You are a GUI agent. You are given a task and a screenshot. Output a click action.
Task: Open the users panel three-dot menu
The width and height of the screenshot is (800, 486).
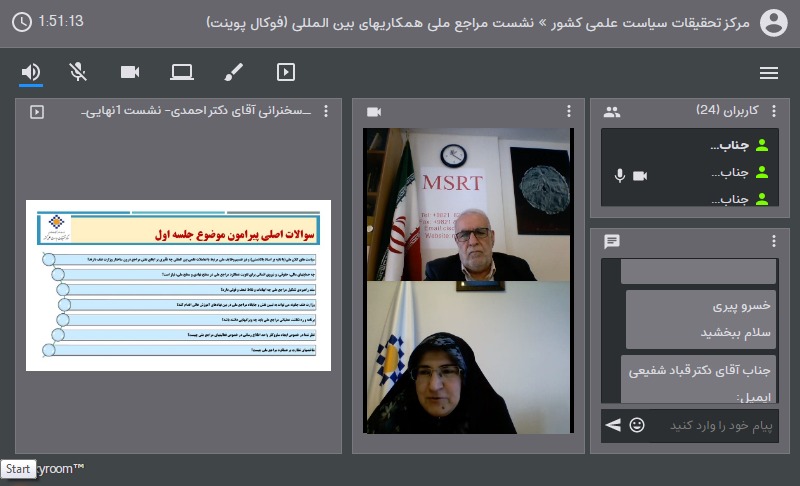(x=772, y=112)
